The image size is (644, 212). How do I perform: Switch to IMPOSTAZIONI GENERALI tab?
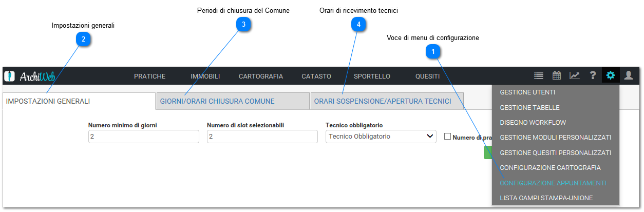click(x=79, y=101)
